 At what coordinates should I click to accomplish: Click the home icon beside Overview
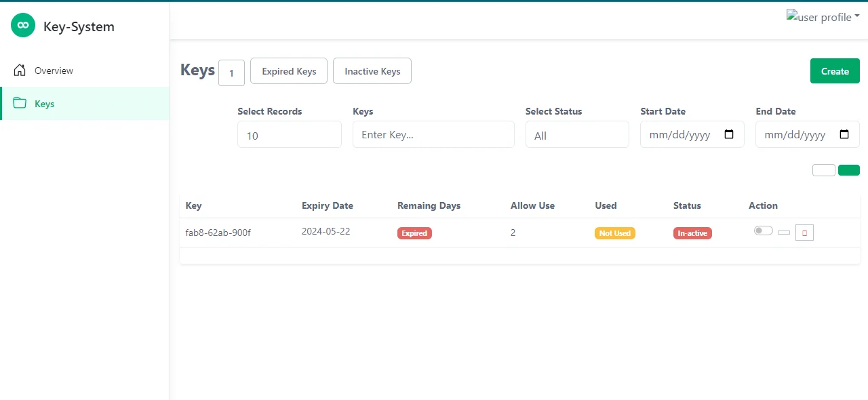20,71
